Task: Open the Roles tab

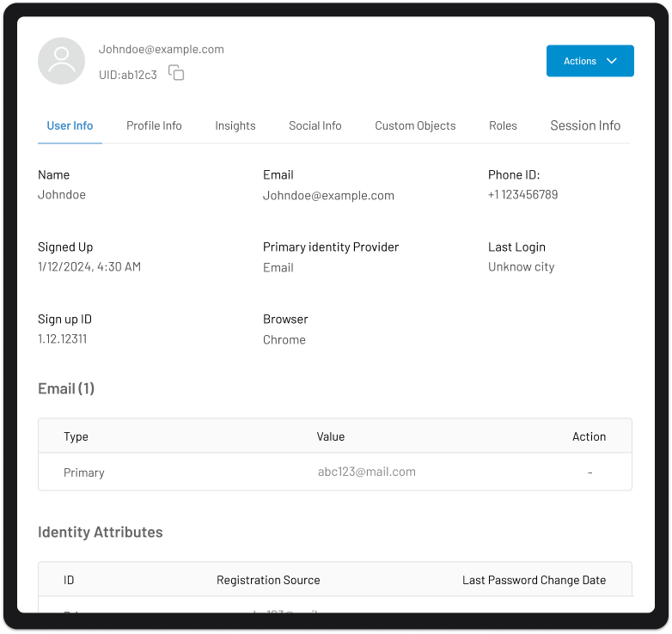Action: tap(503, 125)
